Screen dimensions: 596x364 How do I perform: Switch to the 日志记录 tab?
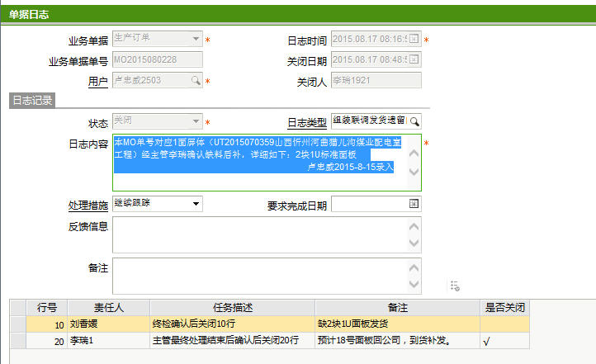click(x=32, y=101)
